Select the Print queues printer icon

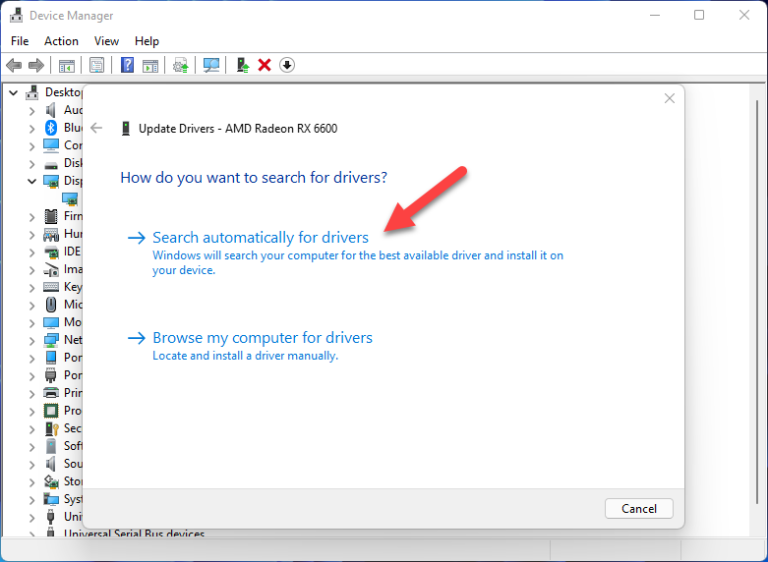pos(51,393)
